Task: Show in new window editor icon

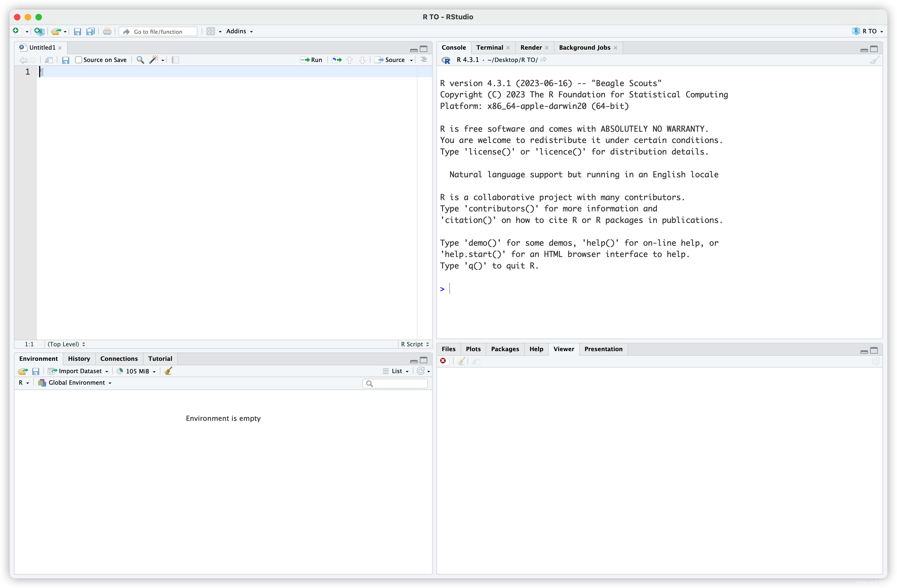Action: point(49,60)
